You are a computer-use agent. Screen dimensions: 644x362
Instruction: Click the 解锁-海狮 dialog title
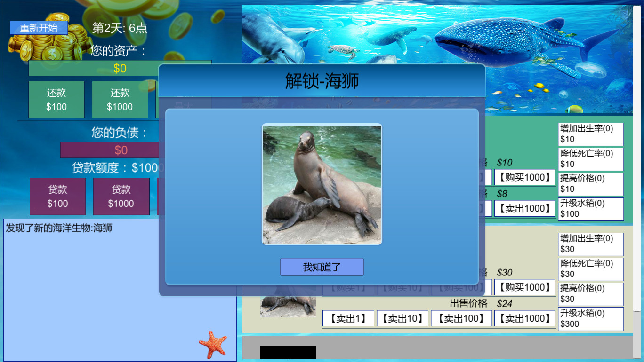(322, 81)
